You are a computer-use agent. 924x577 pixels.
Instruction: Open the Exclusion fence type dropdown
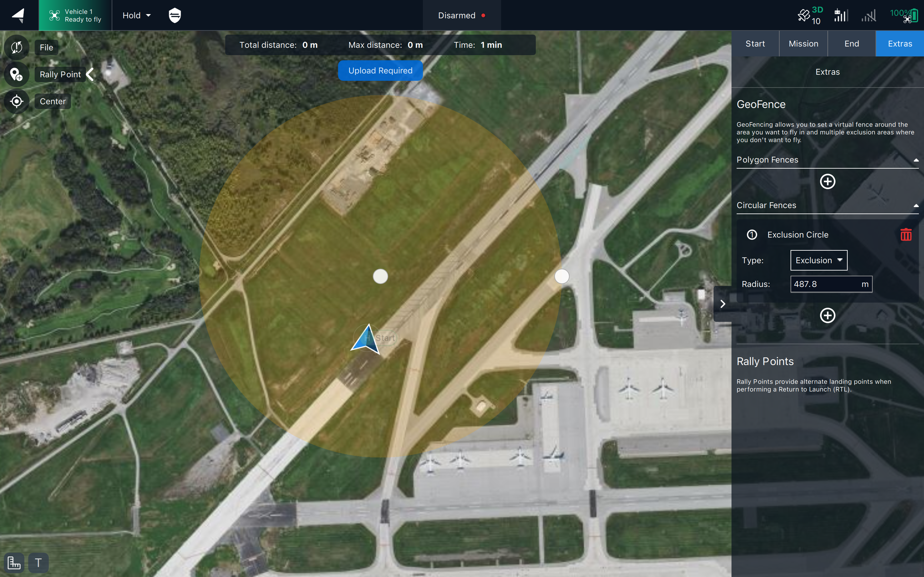(819, 260)
